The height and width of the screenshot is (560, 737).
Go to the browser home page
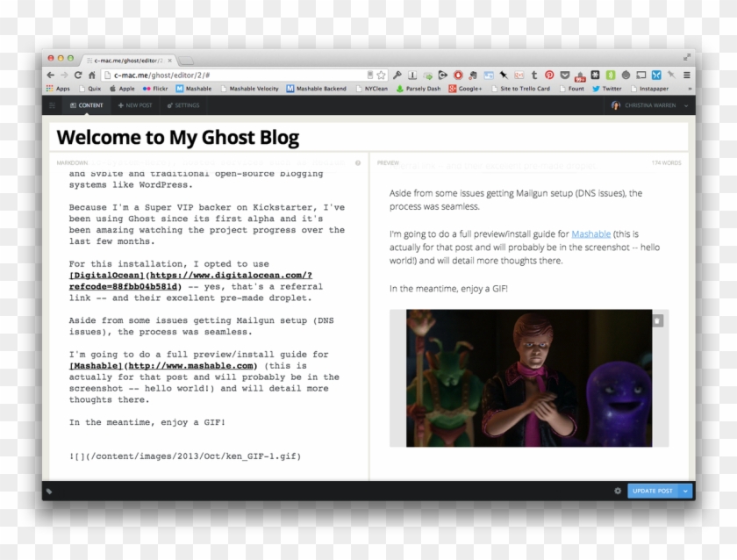pyautogui.click(x=91, y=75)
